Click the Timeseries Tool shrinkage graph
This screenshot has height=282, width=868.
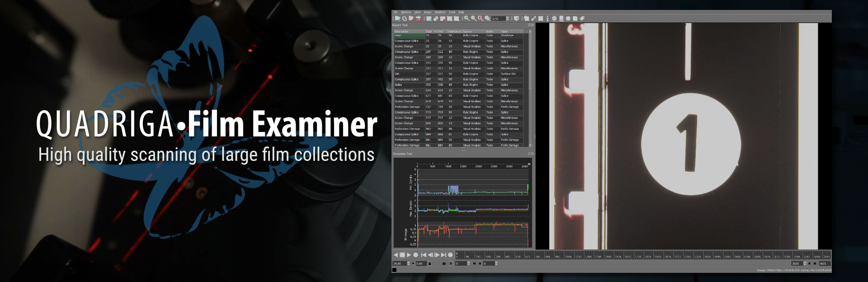coord(472,234)
